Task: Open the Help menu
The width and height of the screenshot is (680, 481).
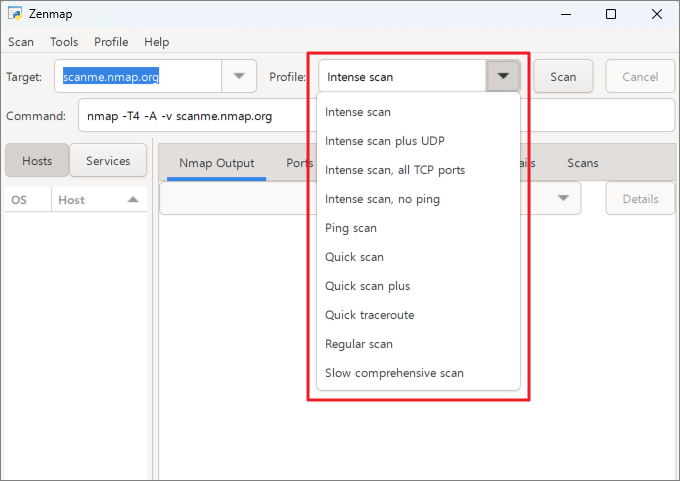Action: tap(157, 42)
